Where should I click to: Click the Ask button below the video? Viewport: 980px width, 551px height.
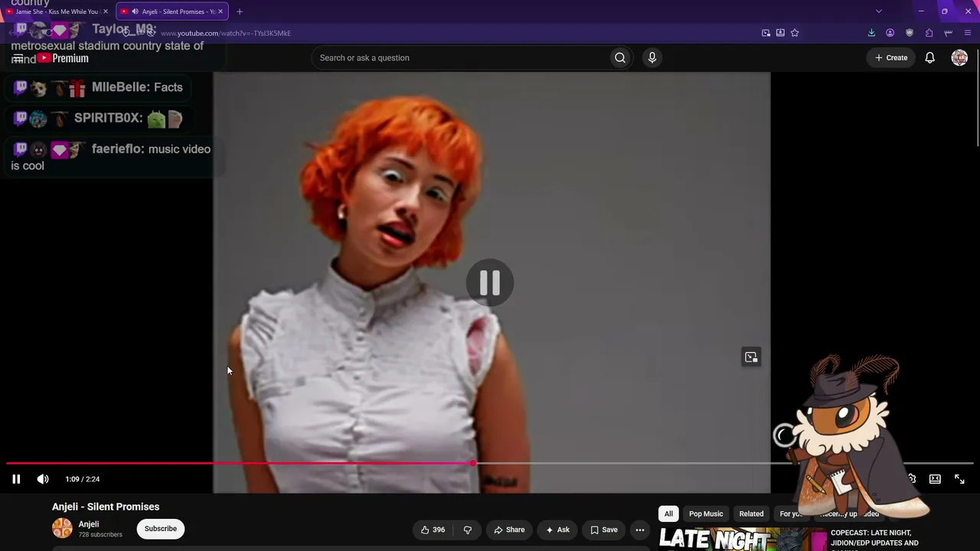click(x=557, y=530)
